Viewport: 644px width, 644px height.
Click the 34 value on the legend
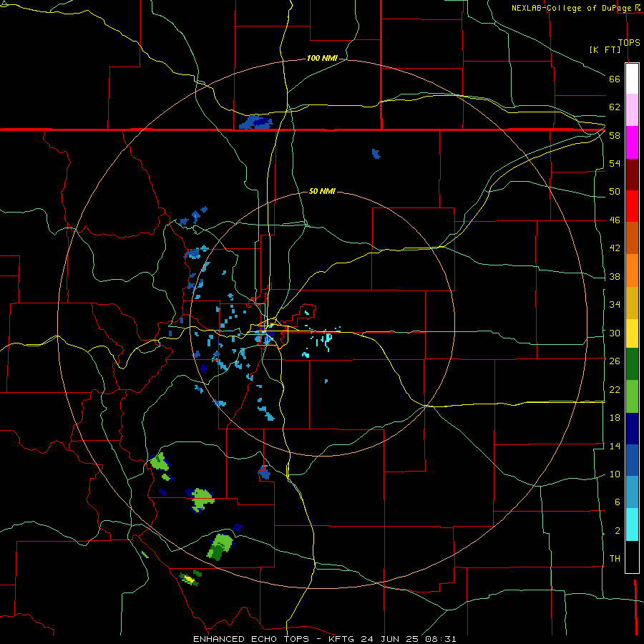point(615,304)
